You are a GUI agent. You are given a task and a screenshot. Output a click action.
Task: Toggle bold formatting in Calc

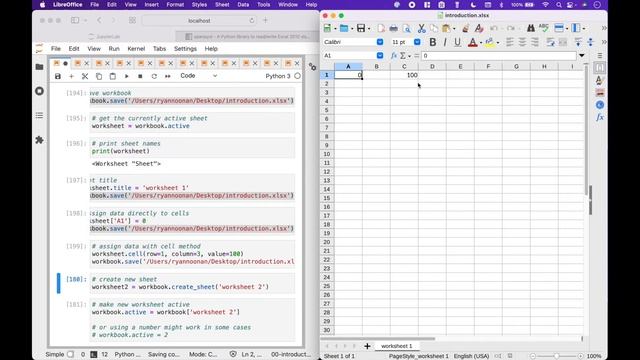click(433, 42)
